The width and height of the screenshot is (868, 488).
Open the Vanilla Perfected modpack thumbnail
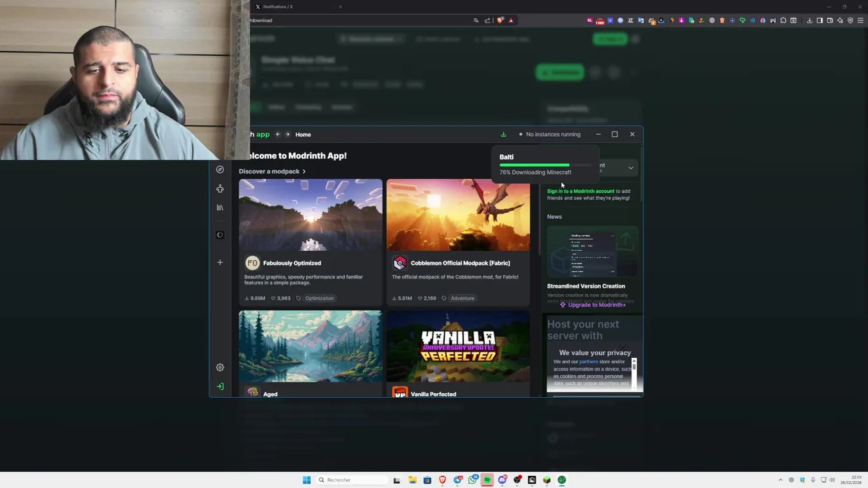[x=458, y=346]
